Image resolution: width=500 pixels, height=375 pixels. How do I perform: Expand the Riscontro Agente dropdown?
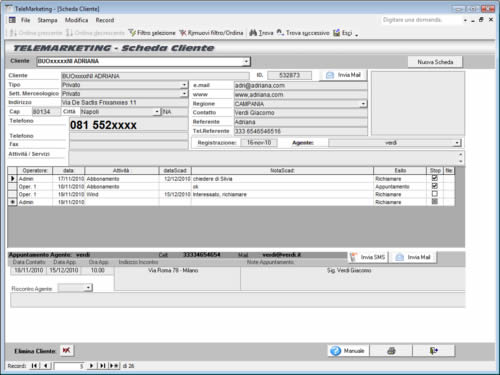click(x=88, y=287)
